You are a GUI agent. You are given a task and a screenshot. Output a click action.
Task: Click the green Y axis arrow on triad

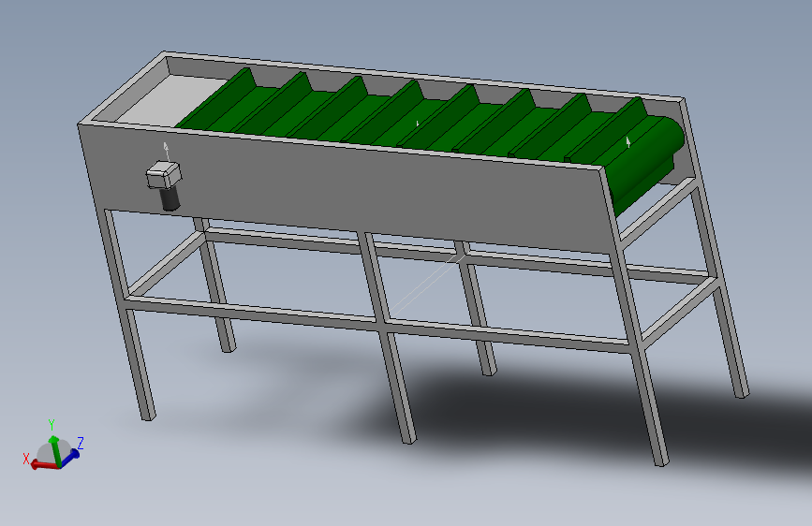[54, 449]
